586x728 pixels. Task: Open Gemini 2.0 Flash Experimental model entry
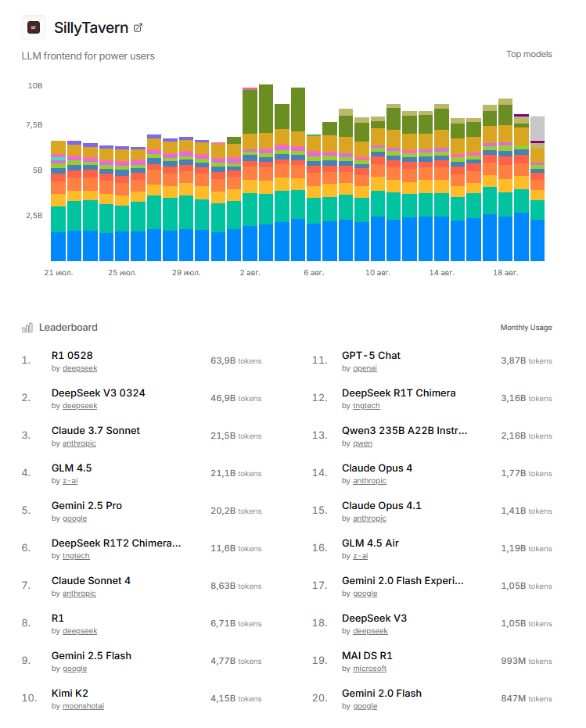point(402,581)
